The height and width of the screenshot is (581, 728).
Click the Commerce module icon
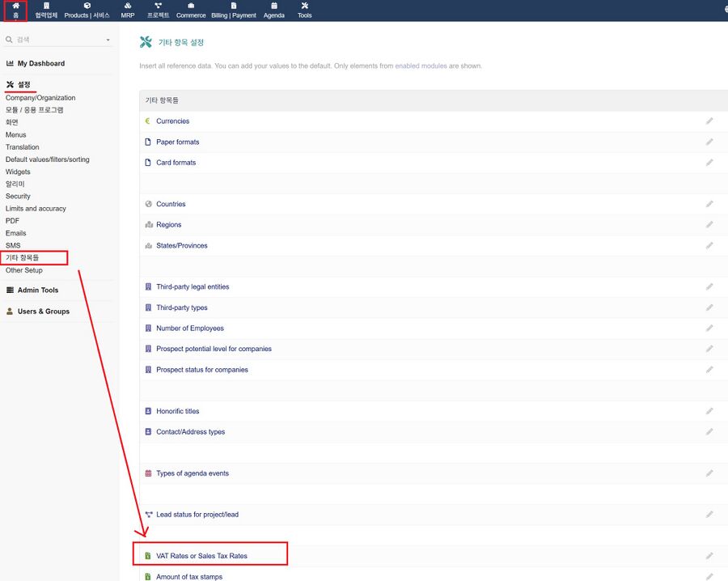coord(191,6)
